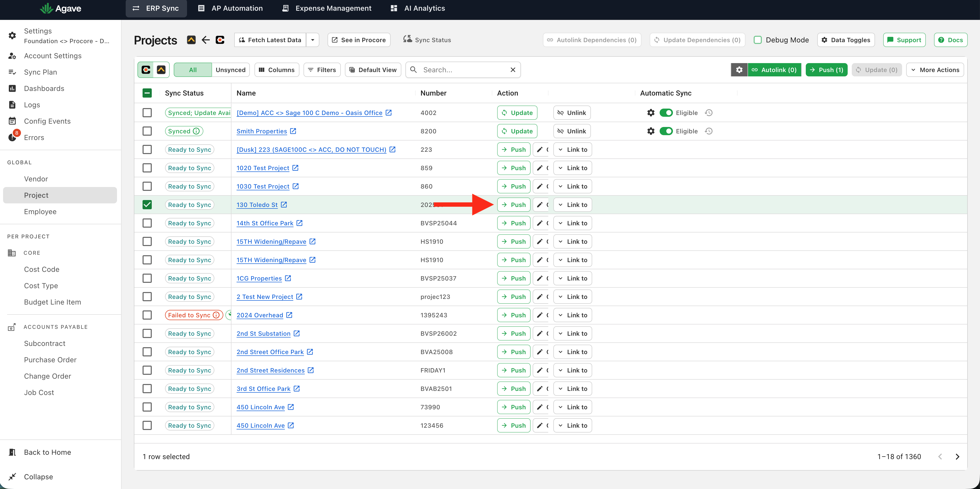The width and height of the screenshot is (980, 489).
Task: Click the Procore source toggle icon in table toolbar
Action: click(146, 70)
